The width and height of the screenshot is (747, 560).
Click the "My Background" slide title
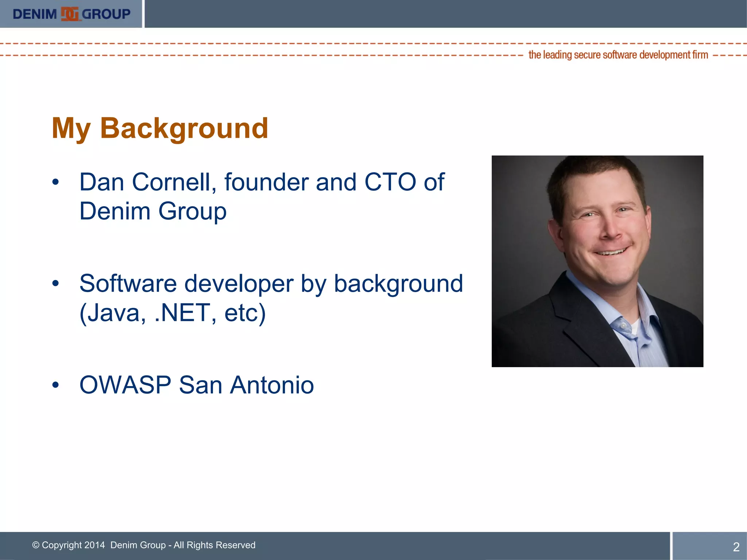tap(160, 128)
